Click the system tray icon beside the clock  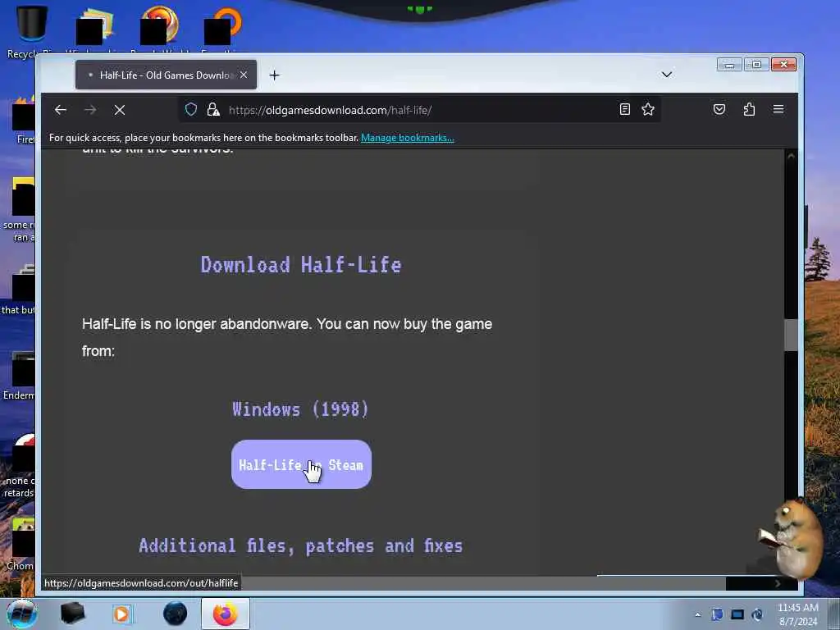point(757,614)
